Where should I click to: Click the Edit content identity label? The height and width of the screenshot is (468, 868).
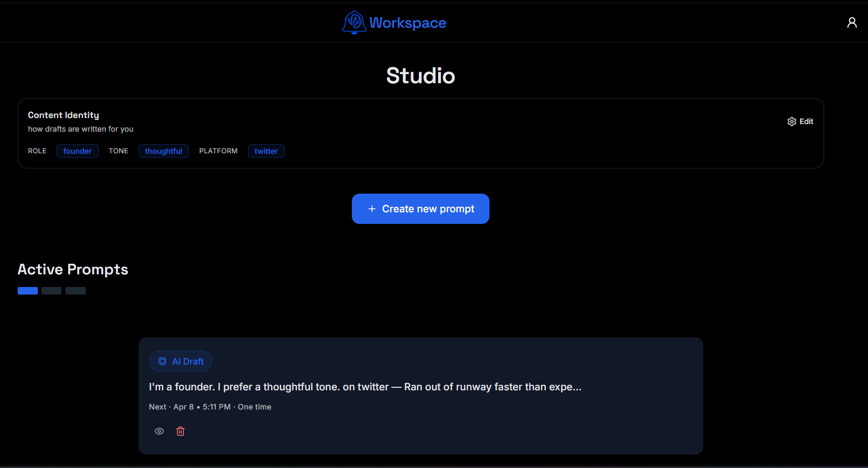[807, 122]
